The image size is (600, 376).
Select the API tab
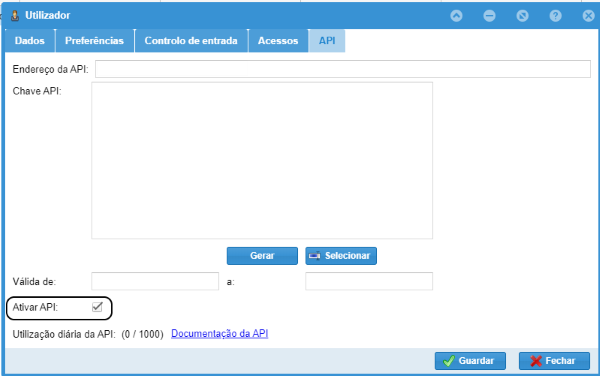[327, 41]
